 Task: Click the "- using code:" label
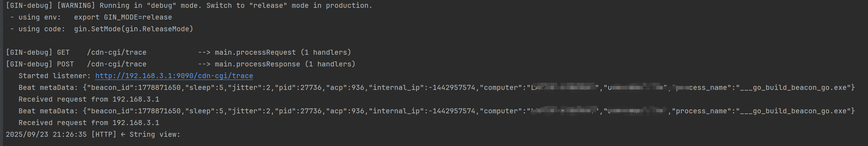[38, 29]
